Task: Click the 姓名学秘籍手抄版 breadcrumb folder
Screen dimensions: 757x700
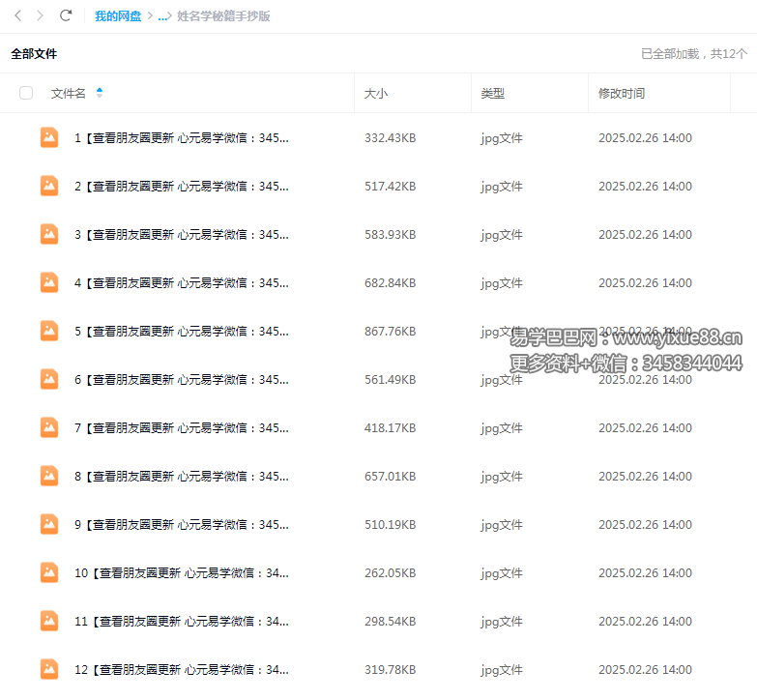Action: tap(223, 16)
